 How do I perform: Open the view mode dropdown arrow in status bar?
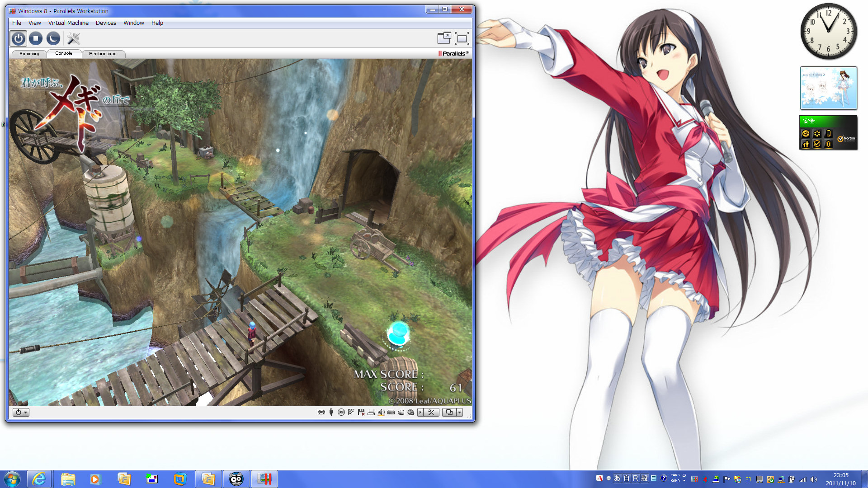coord(459,412)
